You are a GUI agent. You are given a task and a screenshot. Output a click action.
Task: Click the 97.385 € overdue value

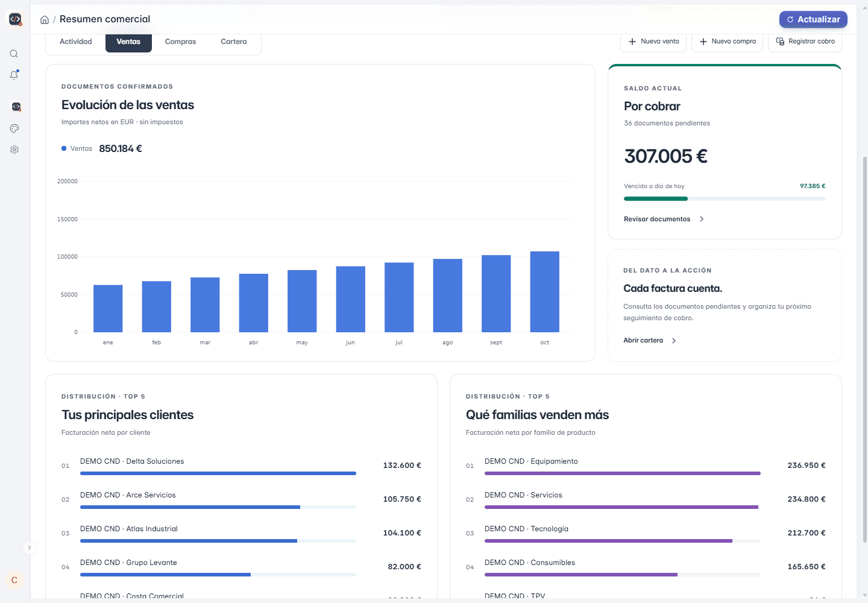813,186
